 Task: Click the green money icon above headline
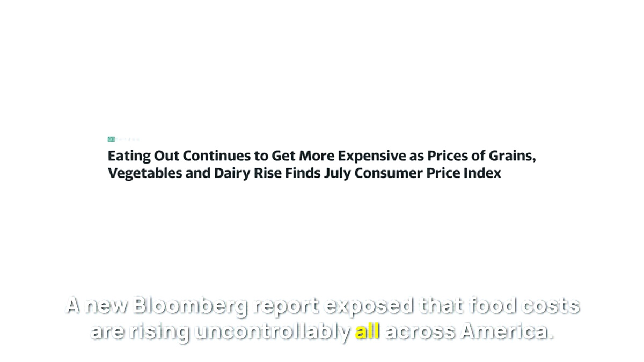pos(111,139)
